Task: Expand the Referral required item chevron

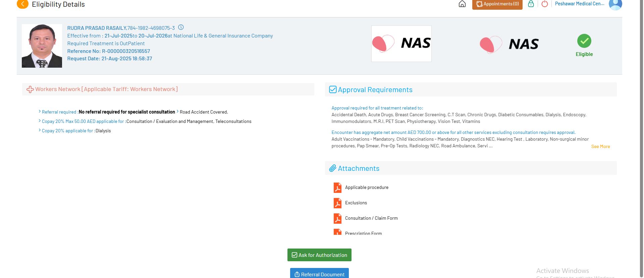Action: coord(40,112)
